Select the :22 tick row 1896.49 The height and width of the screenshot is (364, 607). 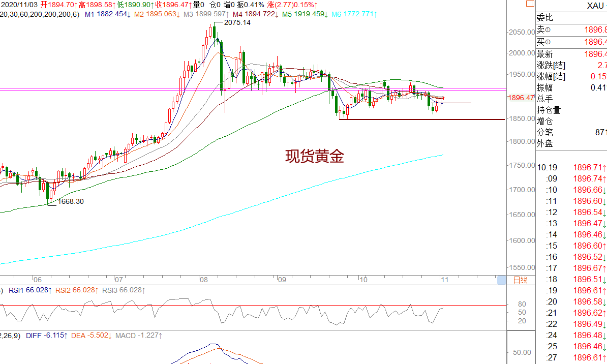pyautogui.click(x=571, y=324)
